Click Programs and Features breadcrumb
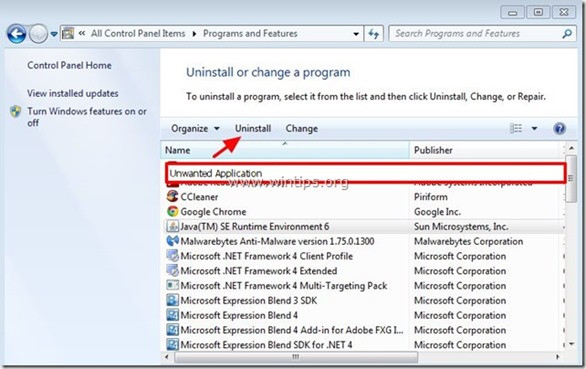The width and height of the screenshot is (586, 369). [250, 34]
